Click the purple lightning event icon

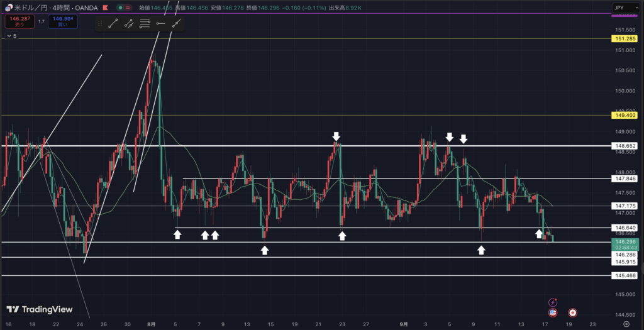click(x=553, y=302)
